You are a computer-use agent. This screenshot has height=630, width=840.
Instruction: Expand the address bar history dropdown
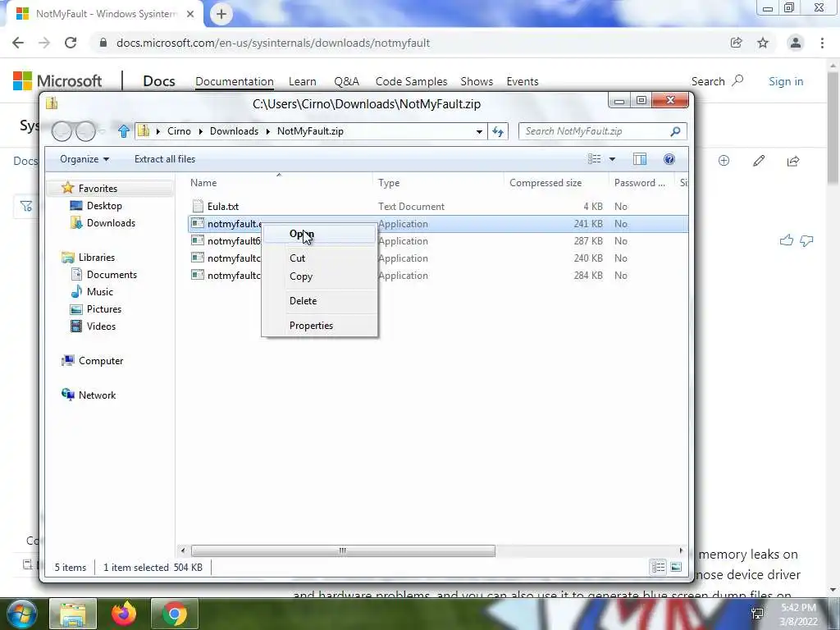(x=479, y=131)
